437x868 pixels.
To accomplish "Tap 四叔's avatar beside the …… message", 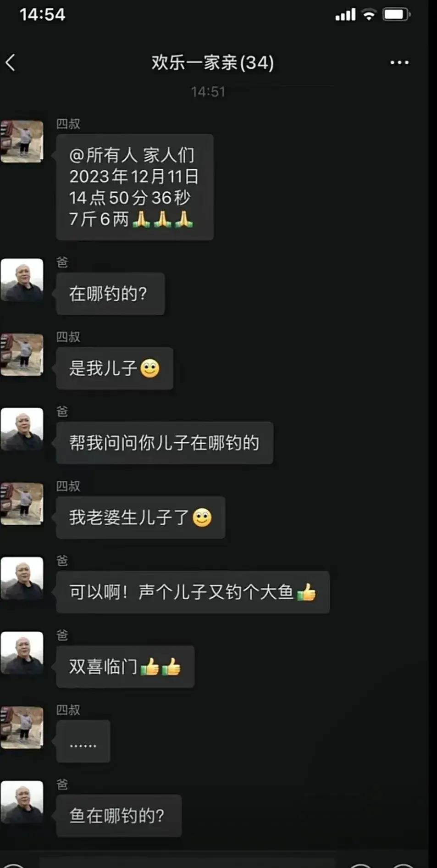I will coord(22,728).
